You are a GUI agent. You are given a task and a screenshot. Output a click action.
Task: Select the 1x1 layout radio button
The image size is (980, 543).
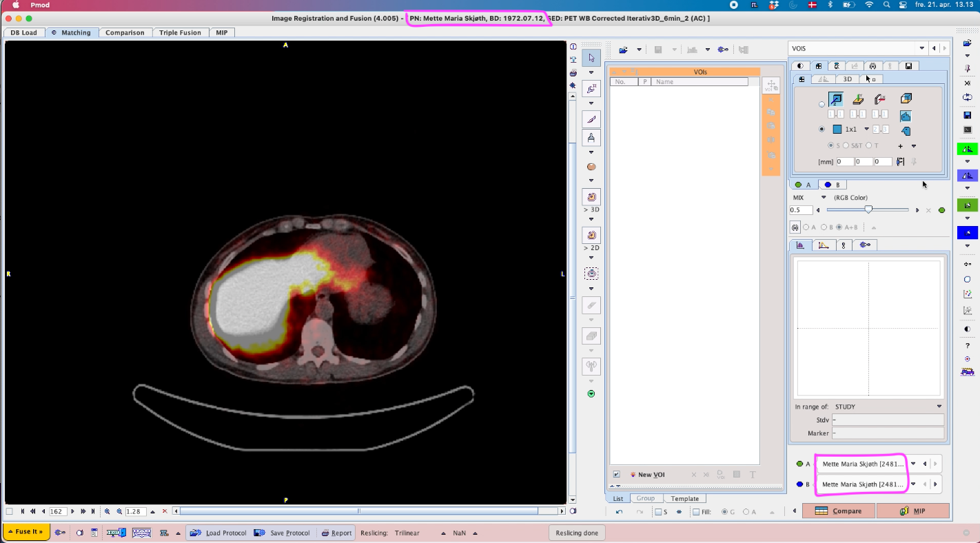tap(821, 129)
